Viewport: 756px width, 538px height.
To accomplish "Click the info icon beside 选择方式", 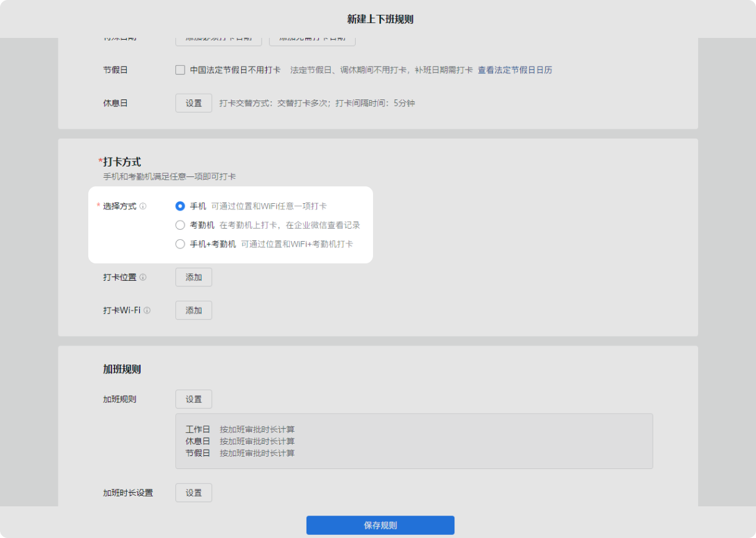I will tap(143, 206).
